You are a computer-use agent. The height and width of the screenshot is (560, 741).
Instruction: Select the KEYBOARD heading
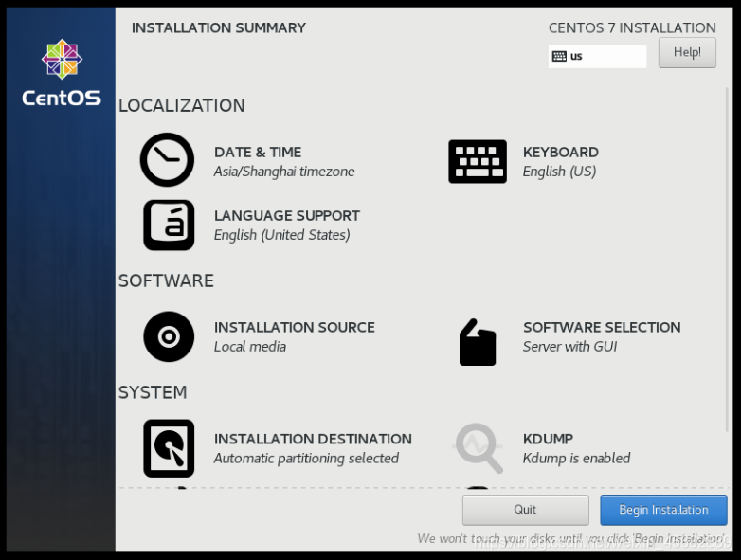click(560, 153)
